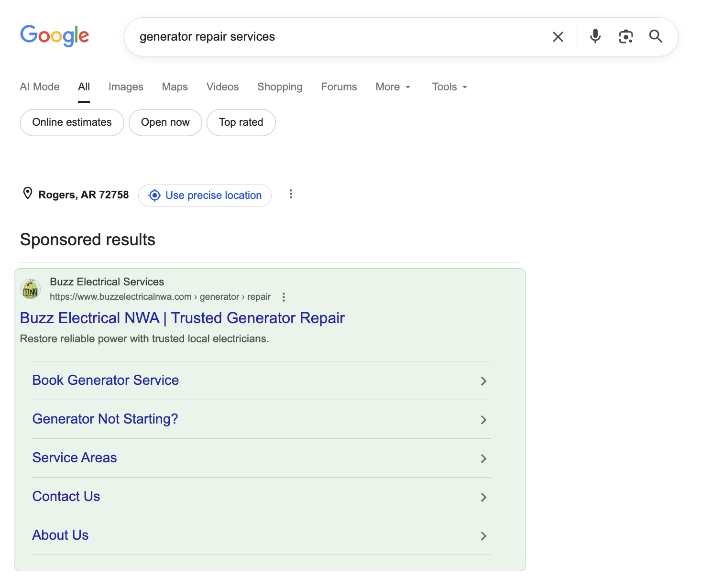Click the buzzelectricalnwa.com URL text

pos(160,297)
